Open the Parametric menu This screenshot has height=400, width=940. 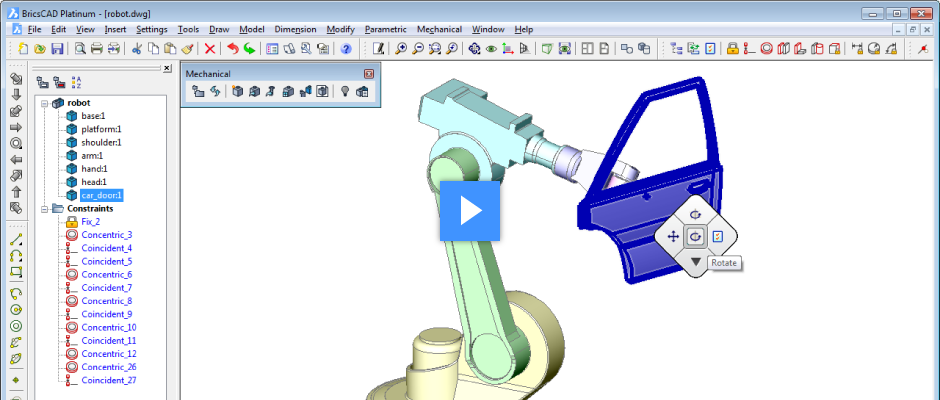(x=385, y=29)
